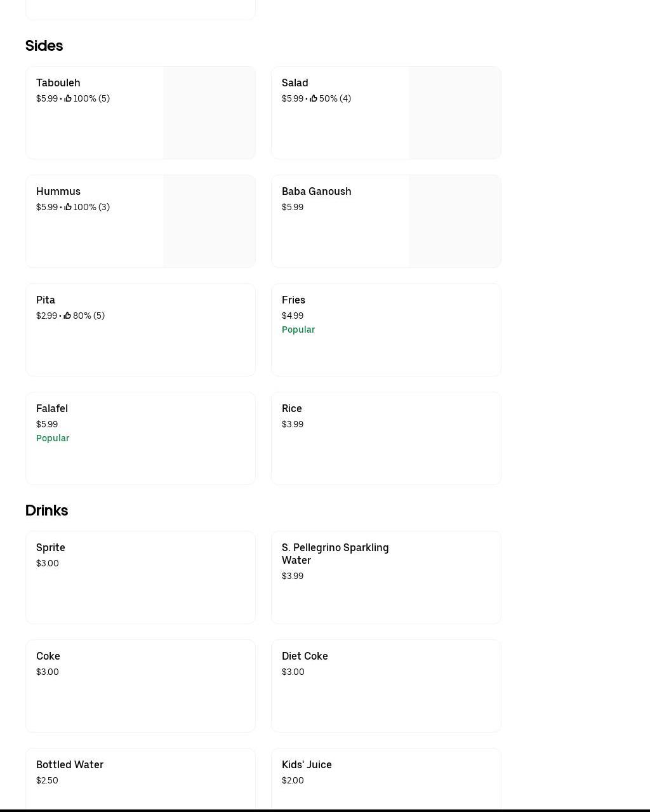Open the Falafel side item
Image resolution: width=650 pixels, height=812 pixels.
[52, 408]
